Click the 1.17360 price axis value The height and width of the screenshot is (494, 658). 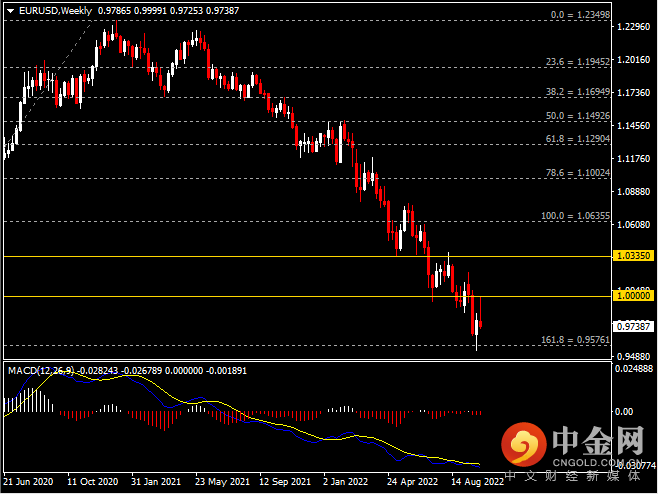(634, 92)
